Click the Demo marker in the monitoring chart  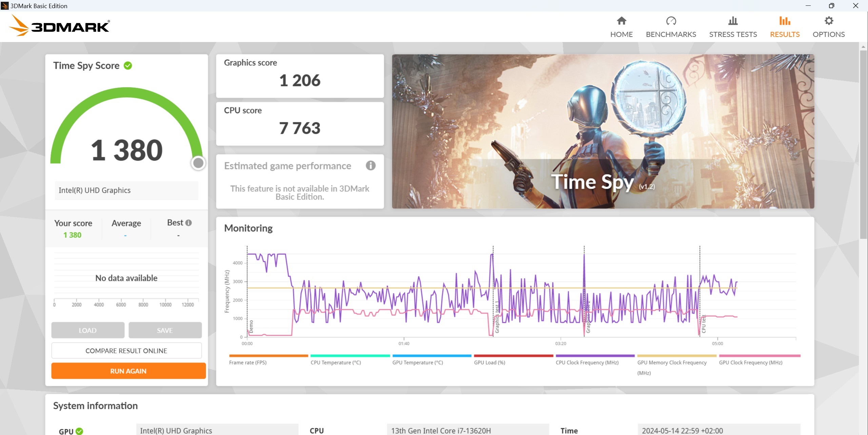pos(251,326)
